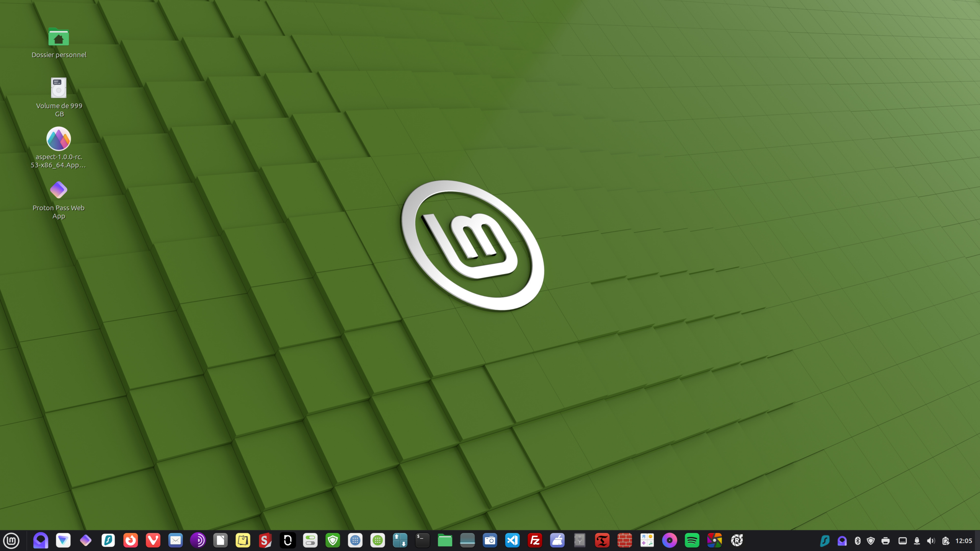Click Proton Mail tray indicator

click(842, 541)
